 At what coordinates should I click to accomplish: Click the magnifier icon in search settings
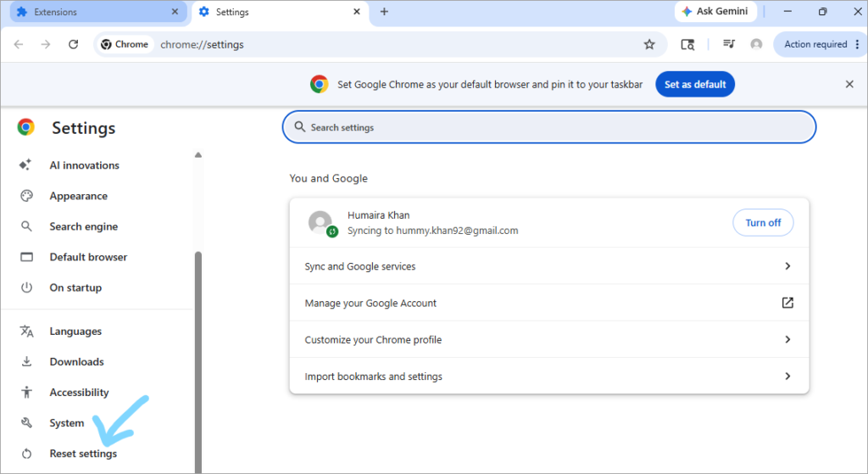(x=299, y=127)
